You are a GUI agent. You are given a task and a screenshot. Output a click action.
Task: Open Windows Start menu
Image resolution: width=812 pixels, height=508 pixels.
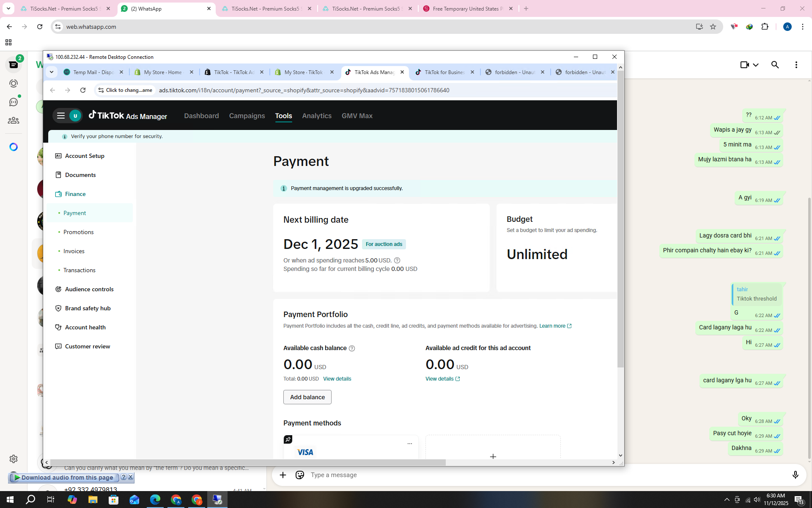[10, 500]
